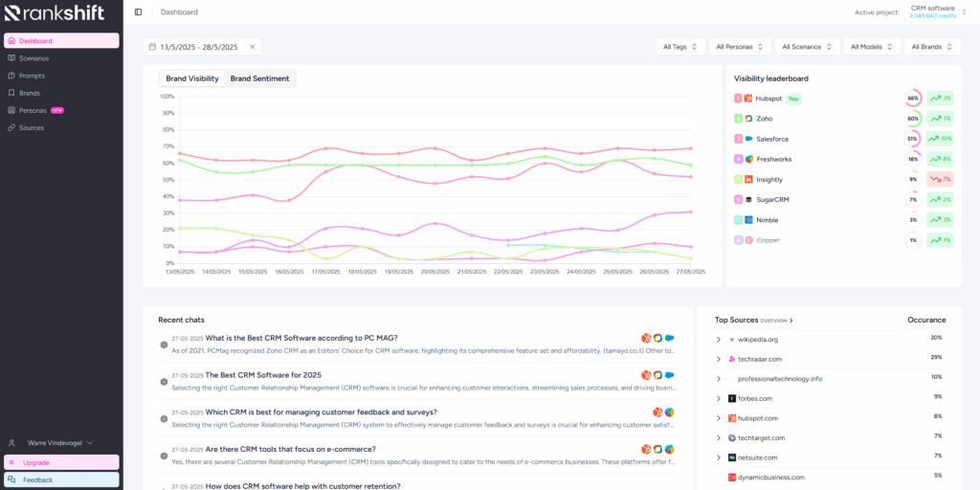980x490 pixels.
Task: Click the Hubspot 3% trend badge
Action: pos(940,99)
